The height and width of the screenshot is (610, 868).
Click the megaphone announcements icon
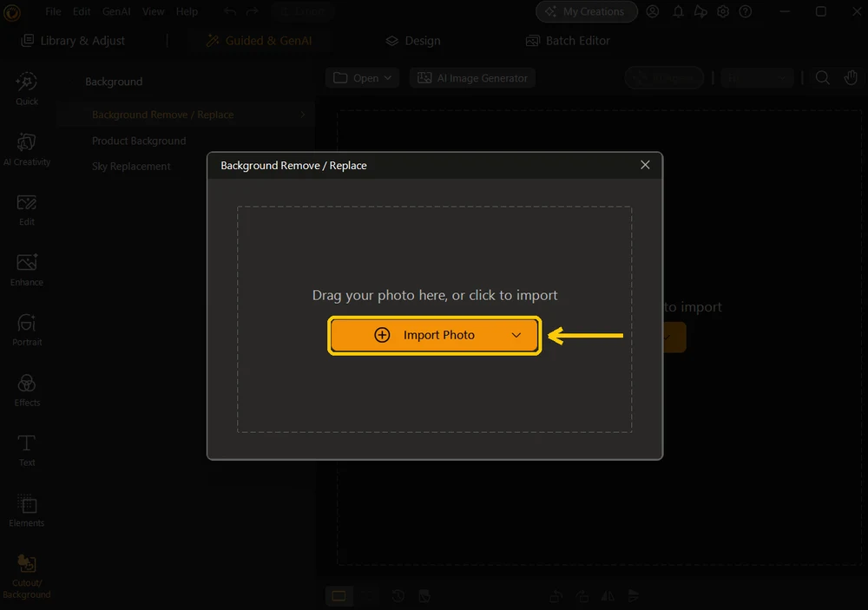700,11
